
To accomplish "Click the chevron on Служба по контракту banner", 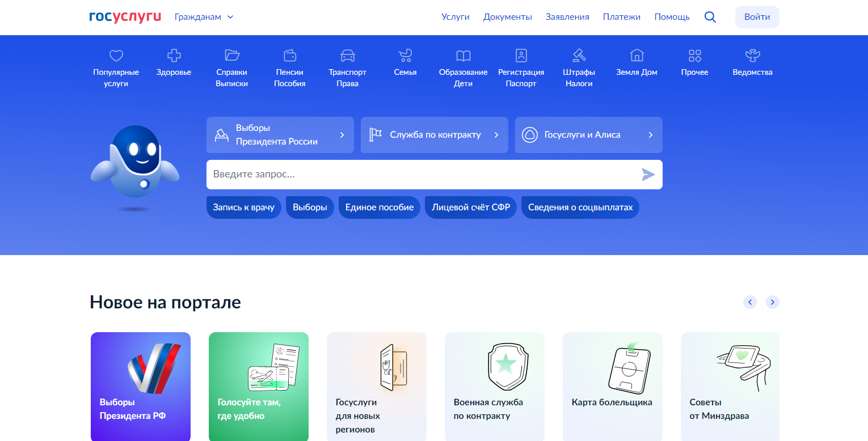I will (496, 135).
